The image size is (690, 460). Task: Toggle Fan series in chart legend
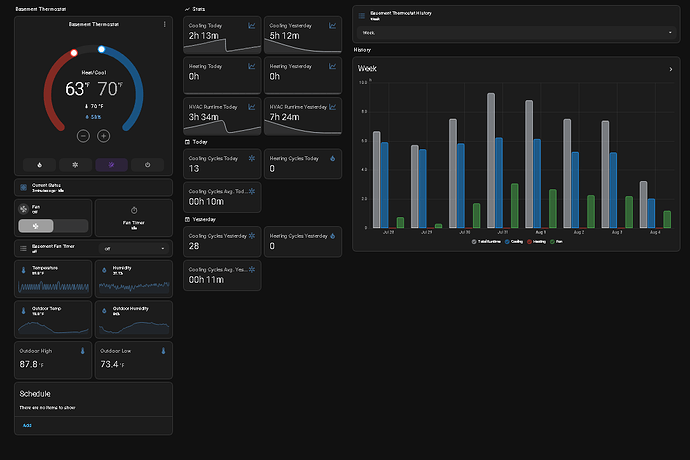coord(556,242)
